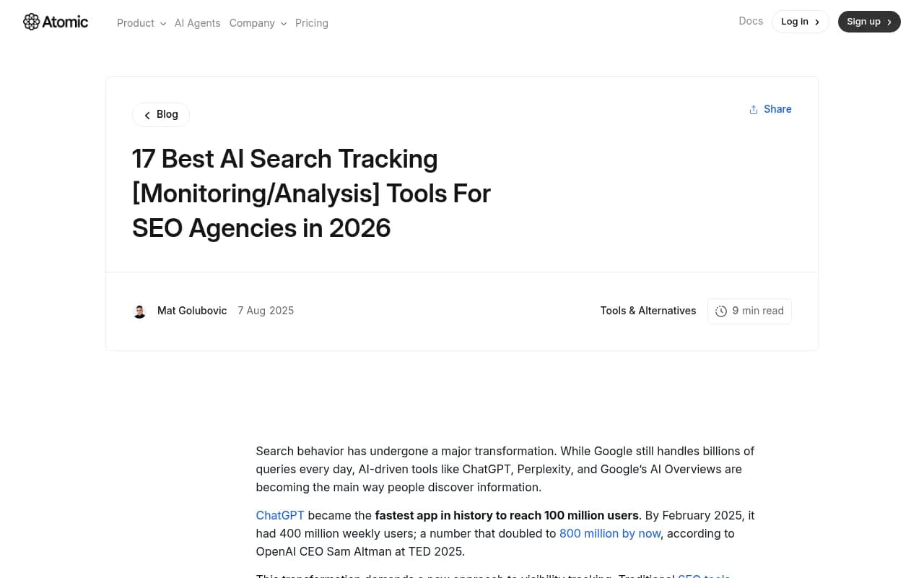Click the arrow icon inside the Log in button
924x578 pixels.
pos(817,22)
